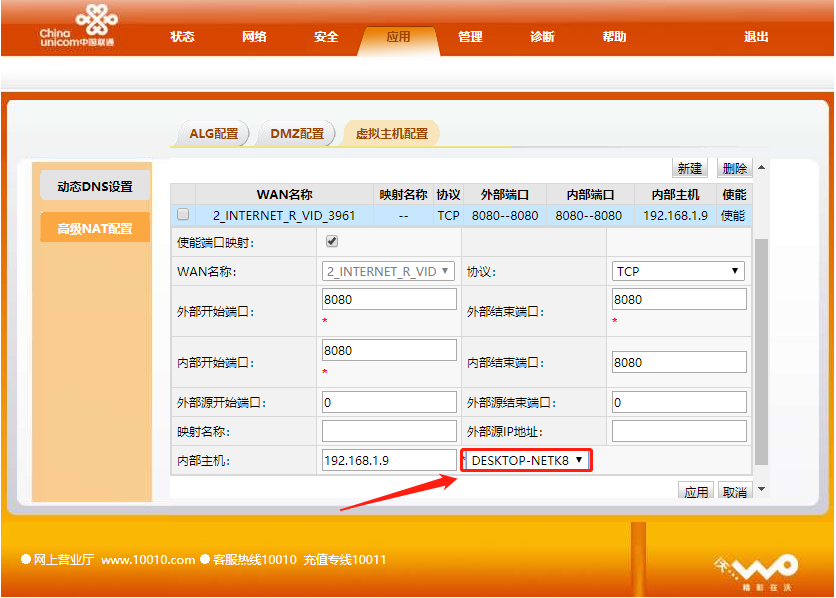Click the 新建 button
Image resolution: width=836 pixels, height=598 pixels.
689,168
